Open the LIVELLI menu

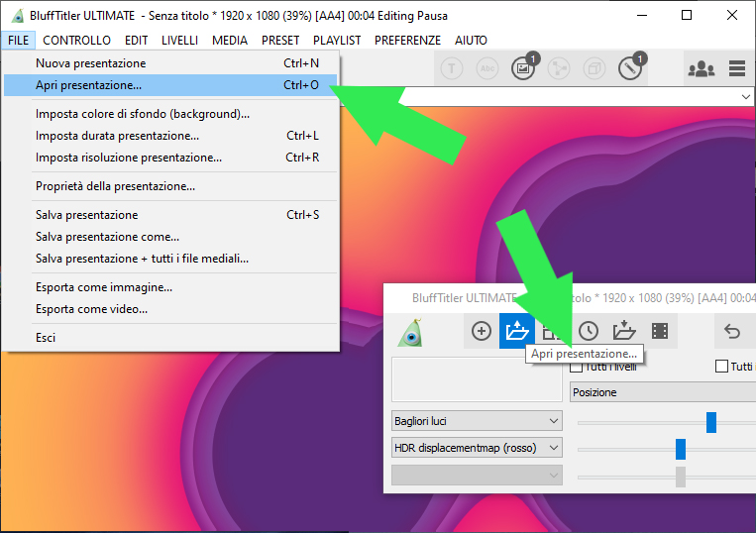click(x=180, y=41)
